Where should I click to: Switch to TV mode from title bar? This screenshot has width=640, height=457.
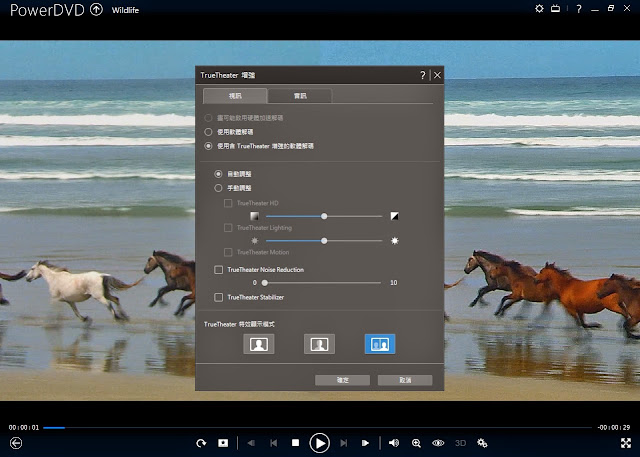tap(556, 9)
